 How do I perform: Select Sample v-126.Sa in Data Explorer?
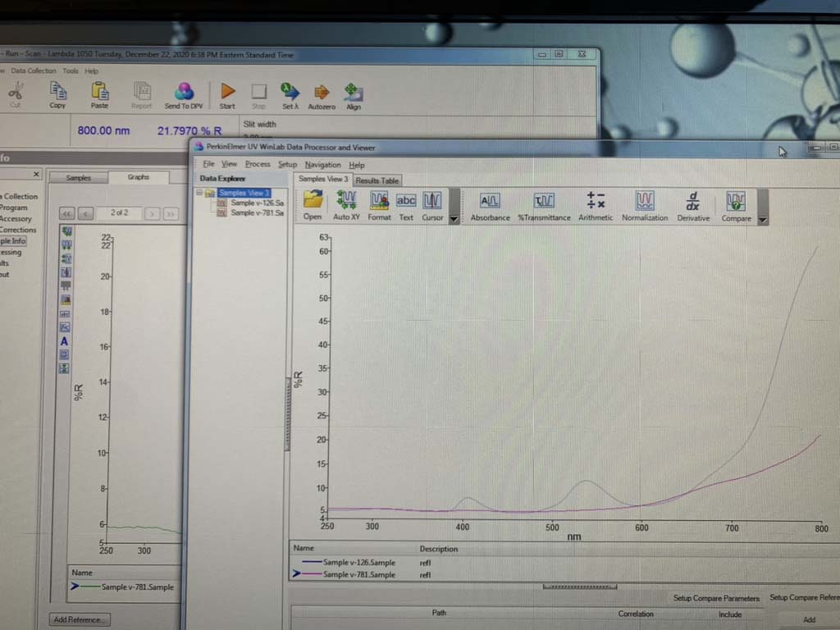click(257, 203)
